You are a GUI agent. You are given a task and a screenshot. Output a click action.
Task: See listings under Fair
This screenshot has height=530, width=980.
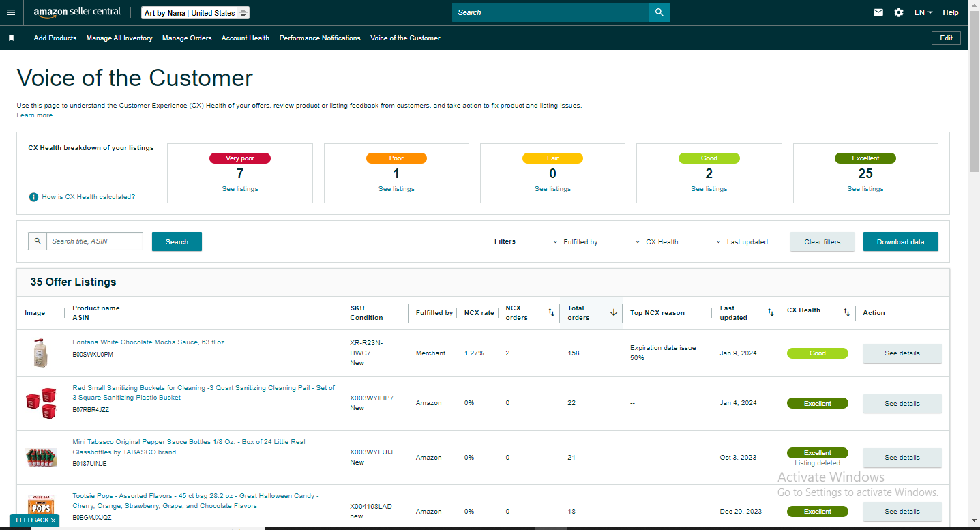(552, 189)
